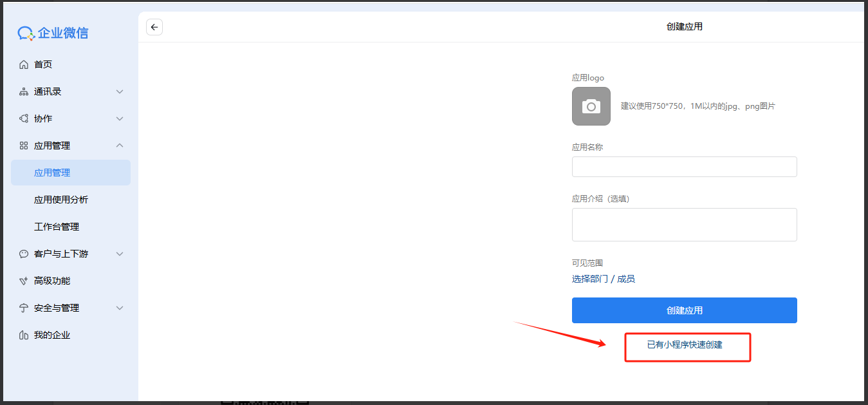868x405 pixels.
Task: Click the back arrow button
Action: click(154, 27)
